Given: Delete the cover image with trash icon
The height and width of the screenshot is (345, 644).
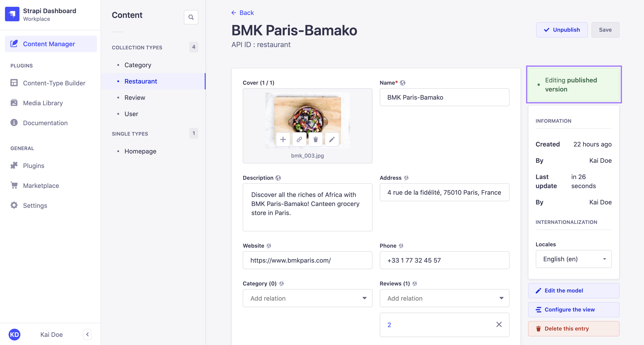Looking at the screenshot, I should (x=315, y=139).
